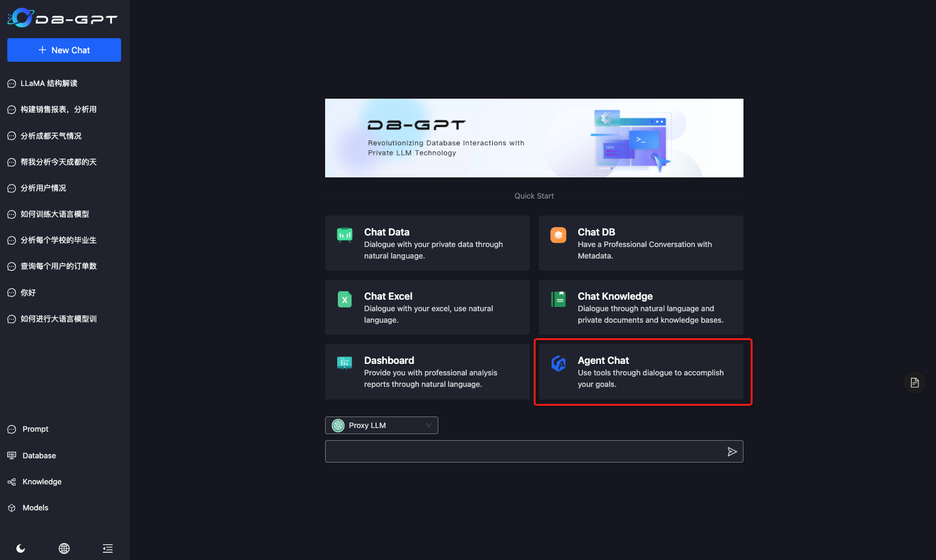
Task: Toggle dark mode with the moon icon
Action: point(21,548)
